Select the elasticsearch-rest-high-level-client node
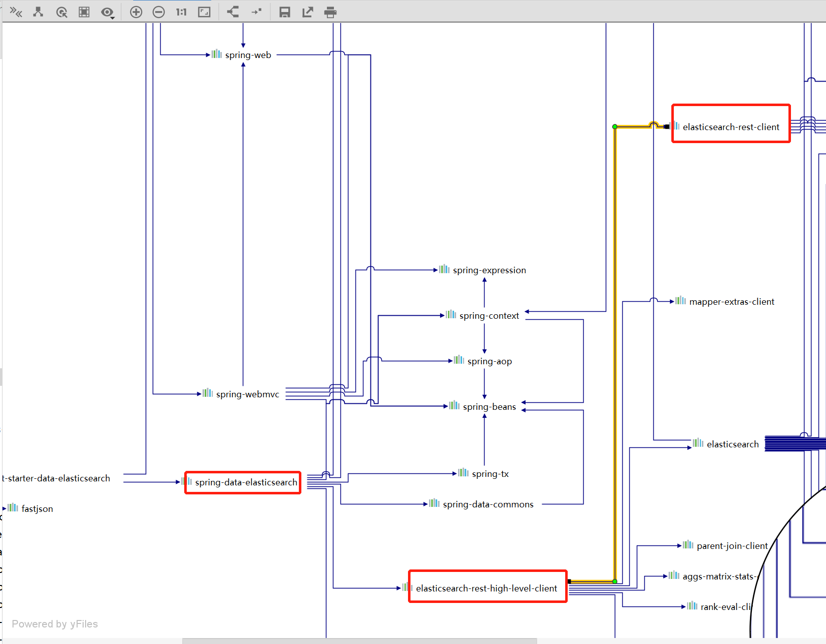The width and height of the screenshot is (826, 644). click(x=486, y=588)
